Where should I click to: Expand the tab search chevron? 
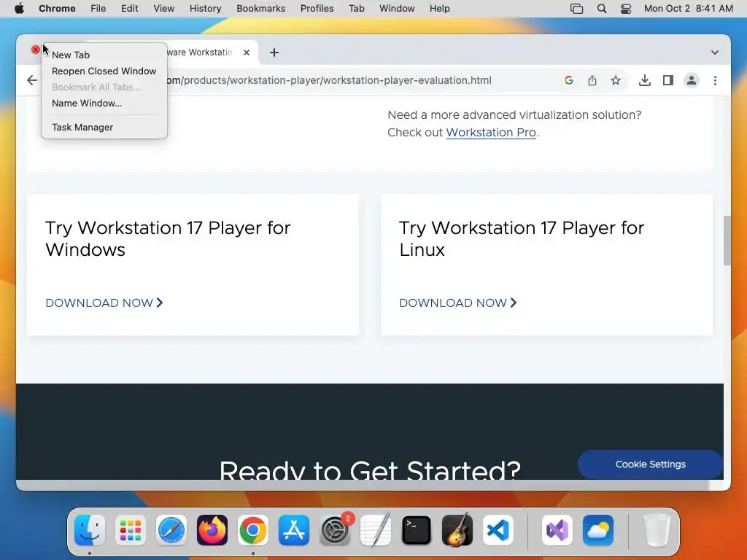[x=715, y=52]
